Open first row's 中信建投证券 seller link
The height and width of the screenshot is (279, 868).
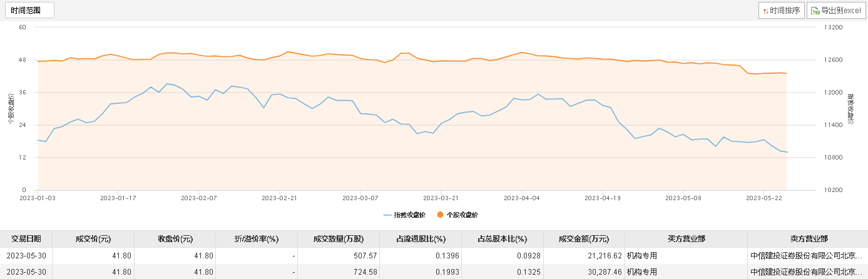806,255
